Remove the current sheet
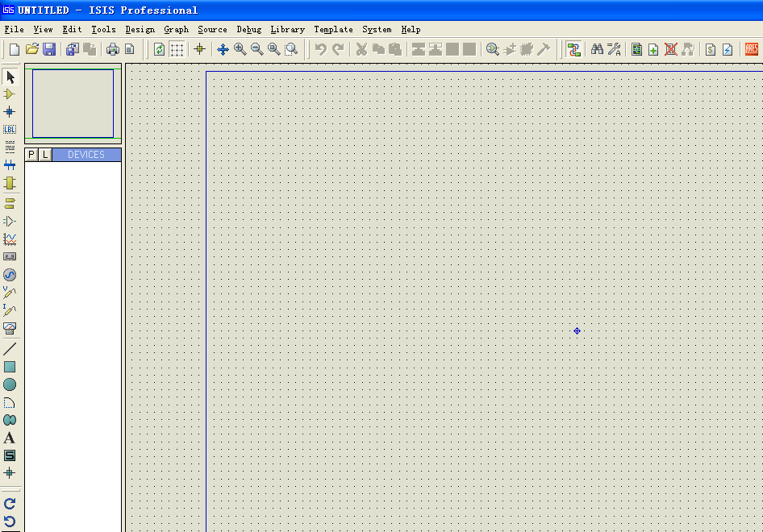This screenshot has height=532, width=763. (671, 49)
